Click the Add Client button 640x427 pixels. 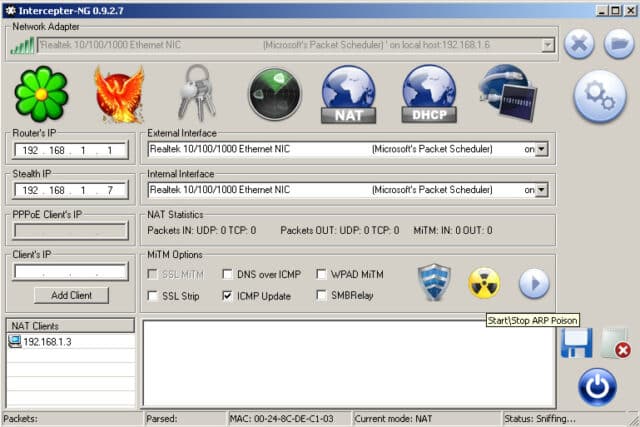click(x=71, y=295)
